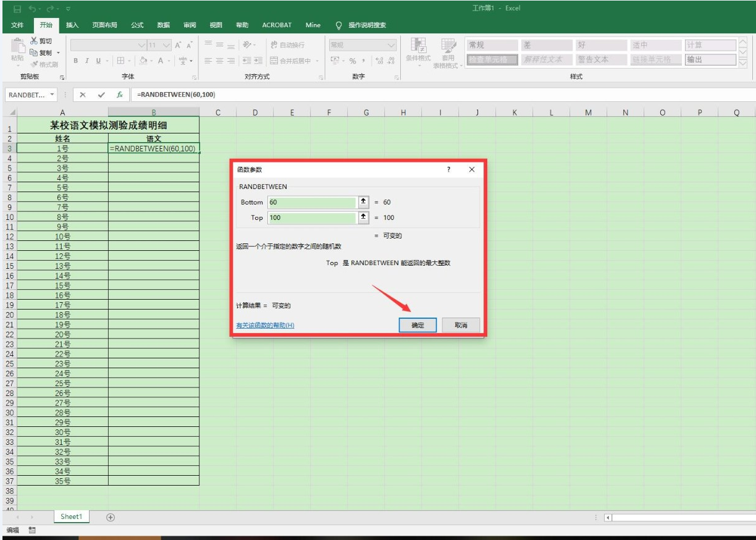Open the Name Box dropdown arrow
This screenshot has width=756, height=540.
pyautogui.click(x=52, y=95)
